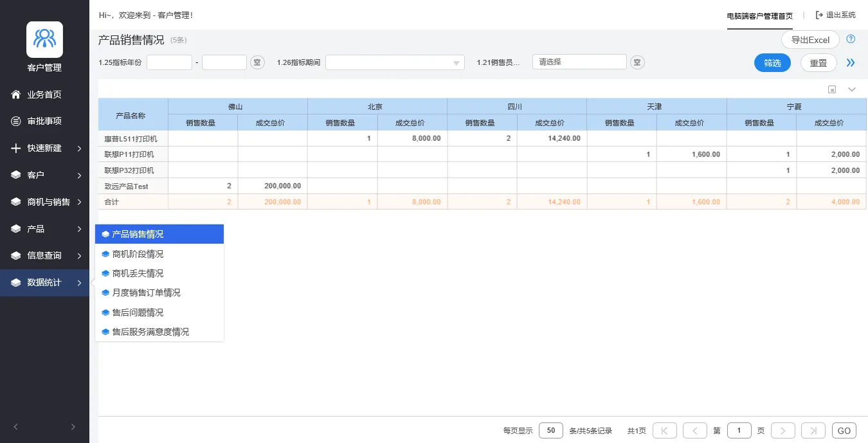Expand the 快速新建 sidebar menu

pyautogui.click(x=44, y=148)
